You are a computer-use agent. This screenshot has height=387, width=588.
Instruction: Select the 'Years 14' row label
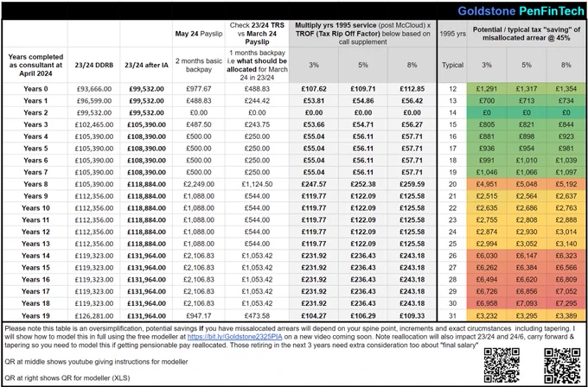[x=35, y=256]
